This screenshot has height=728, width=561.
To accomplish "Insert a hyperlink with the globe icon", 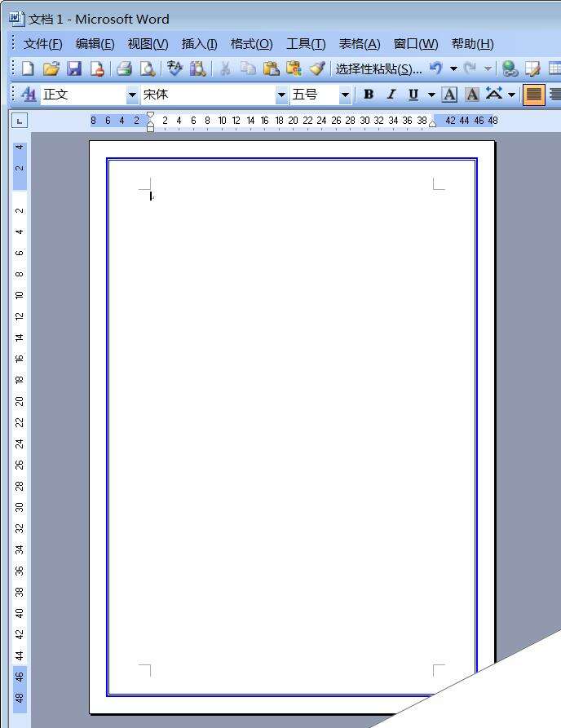I will 510,68.
